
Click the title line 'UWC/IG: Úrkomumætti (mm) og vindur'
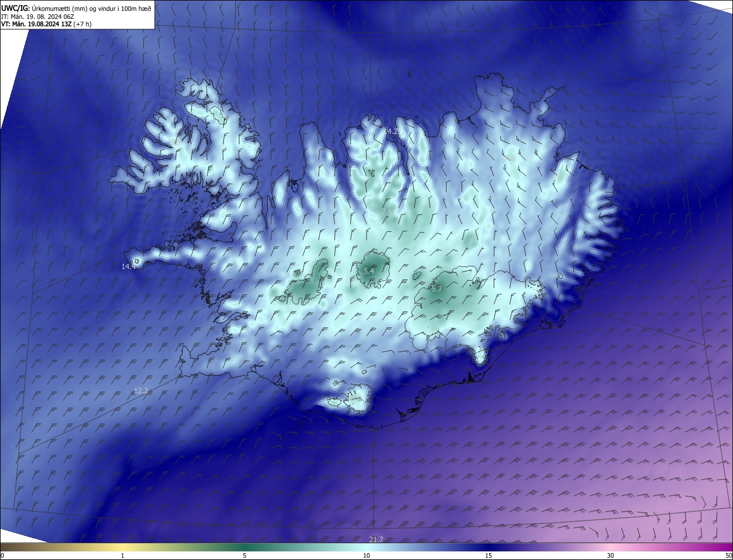(76, 8)
